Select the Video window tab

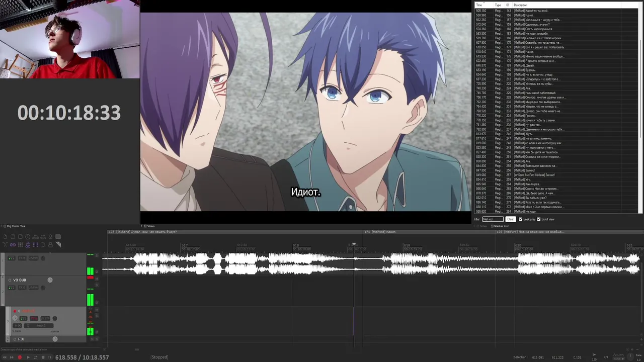pos(149,226)
